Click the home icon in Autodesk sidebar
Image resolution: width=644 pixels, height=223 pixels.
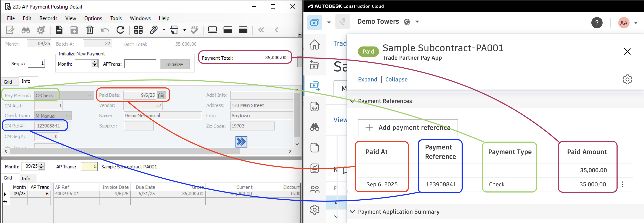point(315,45)
